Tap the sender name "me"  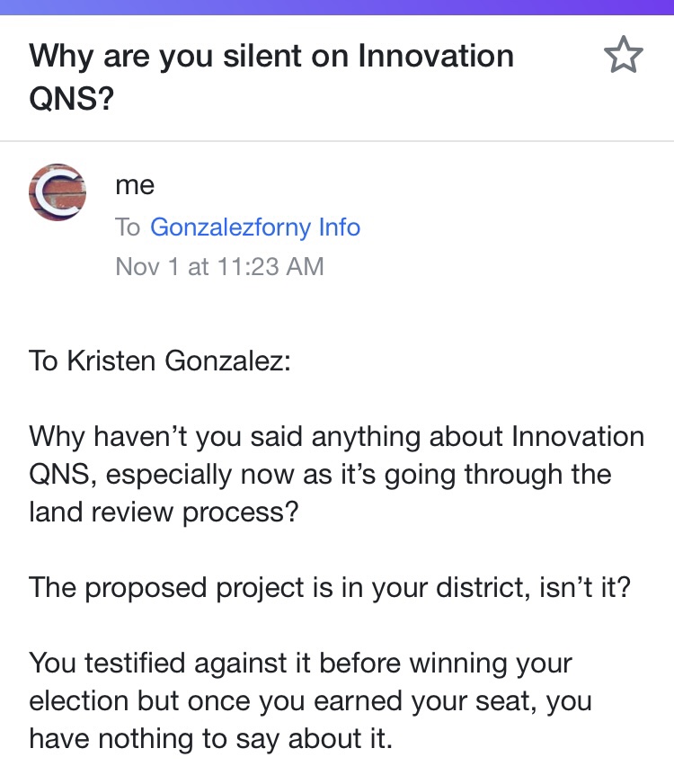135,185
